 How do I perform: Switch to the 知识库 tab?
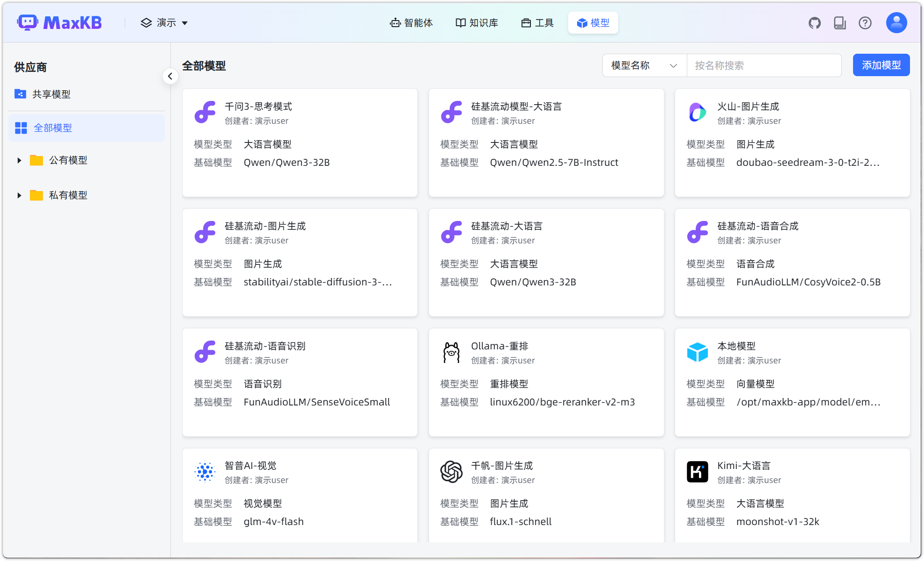click(x=477, y=23)
